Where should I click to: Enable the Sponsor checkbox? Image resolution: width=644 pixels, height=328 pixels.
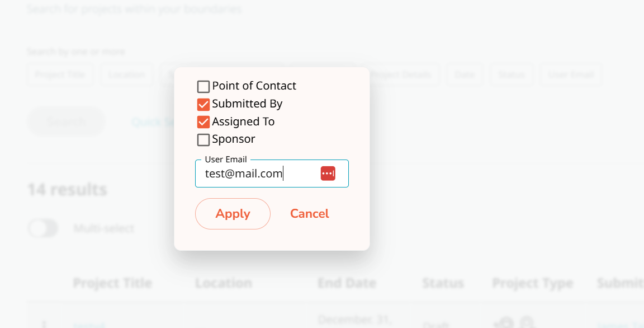pos(203,140)
